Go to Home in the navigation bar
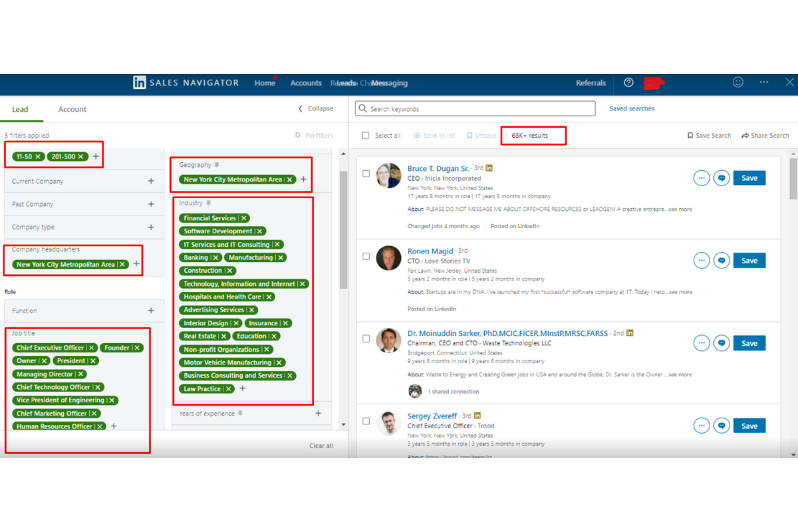Screen dimensions: 798x532 click(265, 83)
